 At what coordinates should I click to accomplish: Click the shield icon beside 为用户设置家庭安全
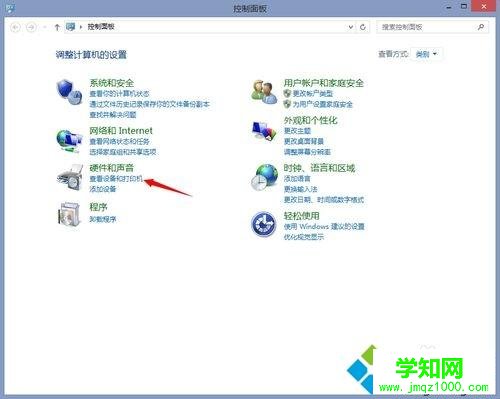tap(287, 104)
